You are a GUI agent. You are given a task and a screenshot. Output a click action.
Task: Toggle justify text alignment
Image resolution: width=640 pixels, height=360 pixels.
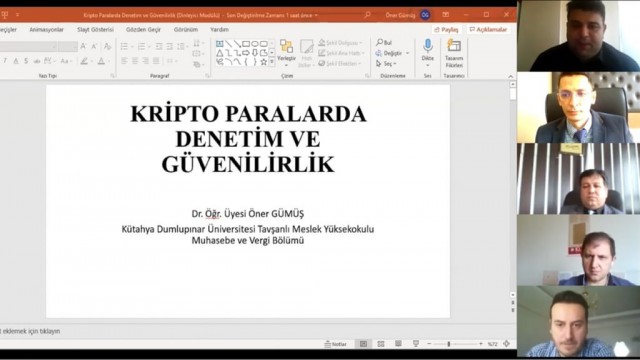[156, 61]
